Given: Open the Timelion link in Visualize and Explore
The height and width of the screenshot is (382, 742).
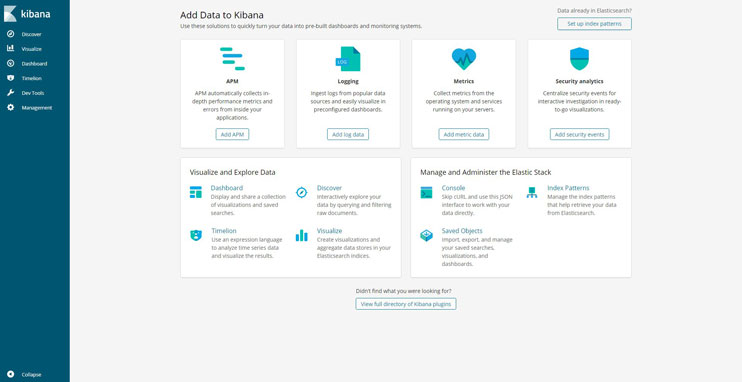Looking at the screenshot, I should [x=223, y=231].
